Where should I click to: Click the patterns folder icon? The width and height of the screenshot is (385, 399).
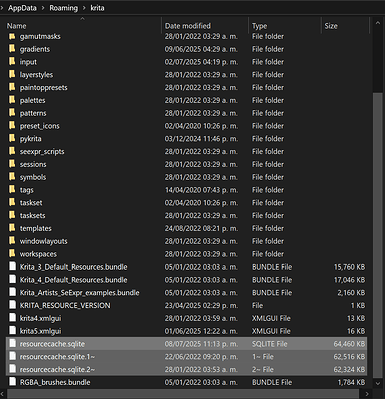[12, 113]
